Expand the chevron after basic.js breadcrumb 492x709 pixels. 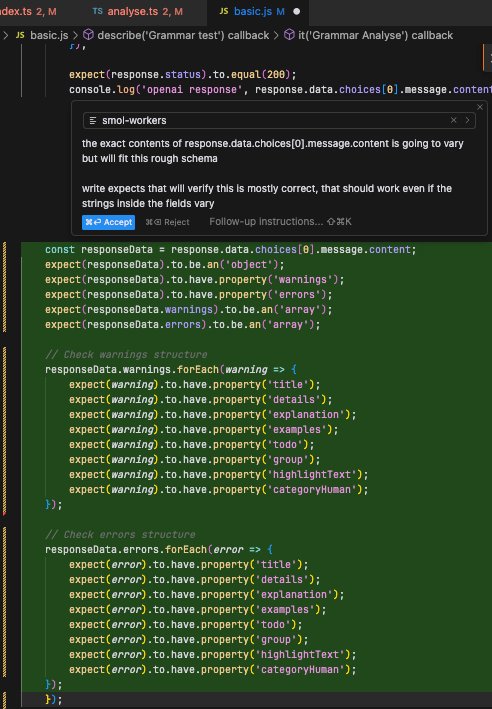(76, 35)
